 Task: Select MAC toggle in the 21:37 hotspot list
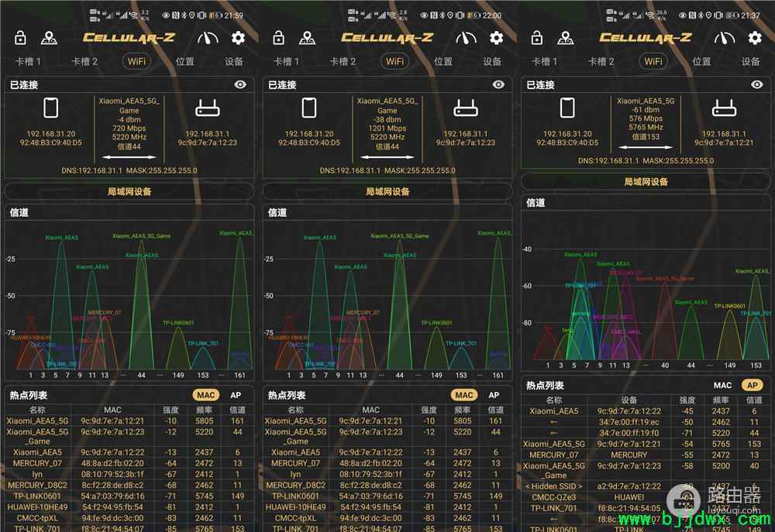coord(722,385)
